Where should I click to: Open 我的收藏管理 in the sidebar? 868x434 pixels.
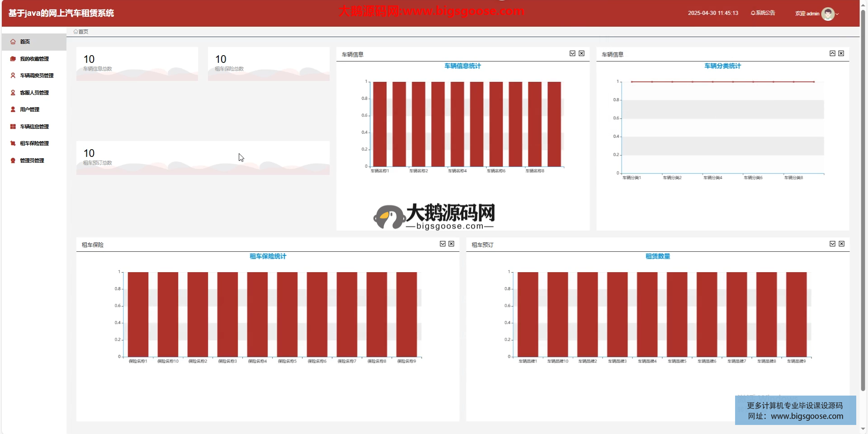34,59
